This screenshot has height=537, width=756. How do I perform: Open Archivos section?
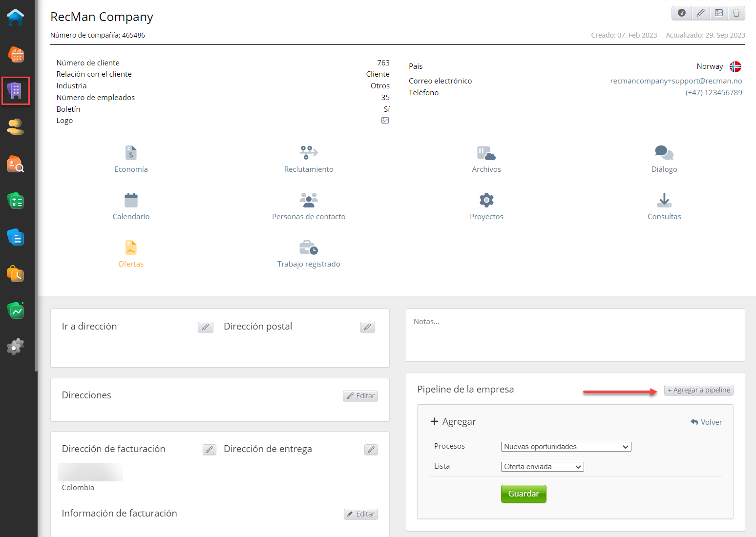coord(486,159)
